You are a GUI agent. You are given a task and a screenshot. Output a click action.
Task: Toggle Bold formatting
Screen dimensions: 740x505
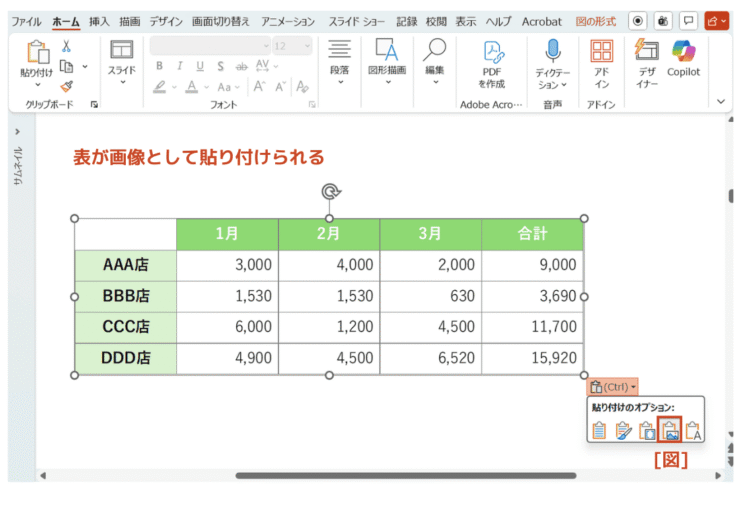(160, 66)
